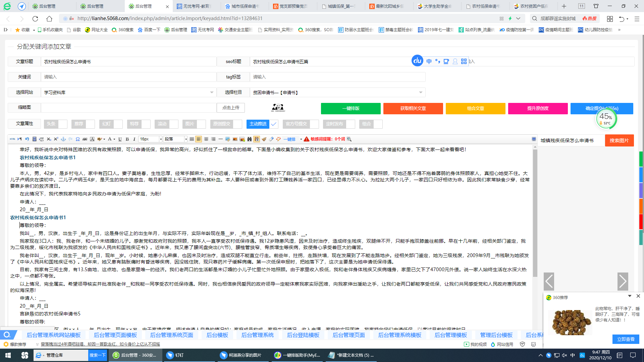
Task: Click the Bold formatting icon
Action: point(127,139)
